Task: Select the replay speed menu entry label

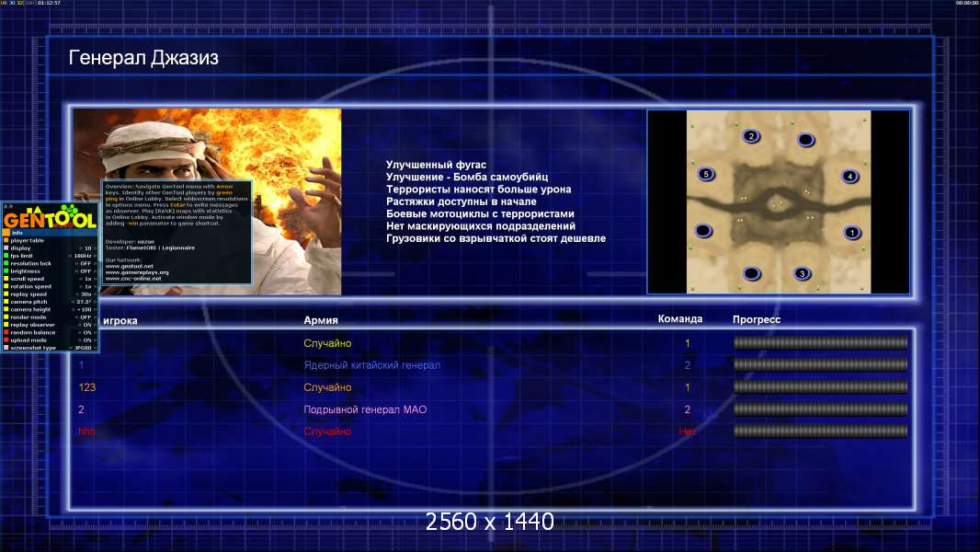Action: pos(28,294)
